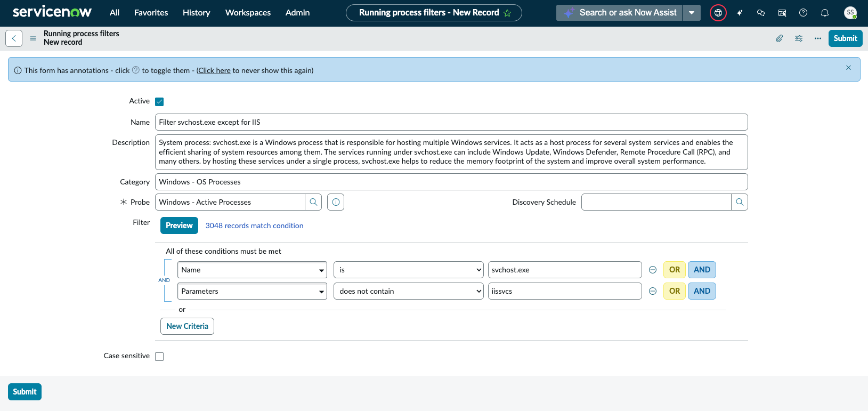Open the notifications bell
The width and height of the screenshot is (868, 411).
coord(825,13)
